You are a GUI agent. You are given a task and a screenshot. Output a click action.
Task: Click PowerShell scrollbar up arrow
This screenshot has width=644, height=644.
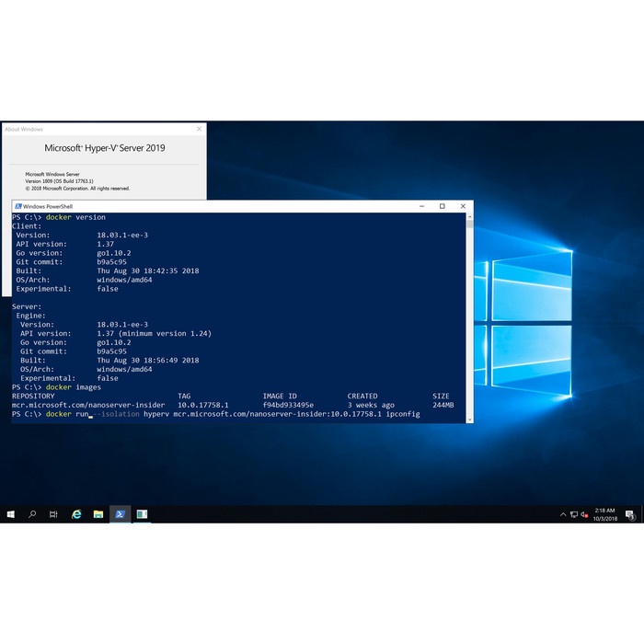coord(470,216)
